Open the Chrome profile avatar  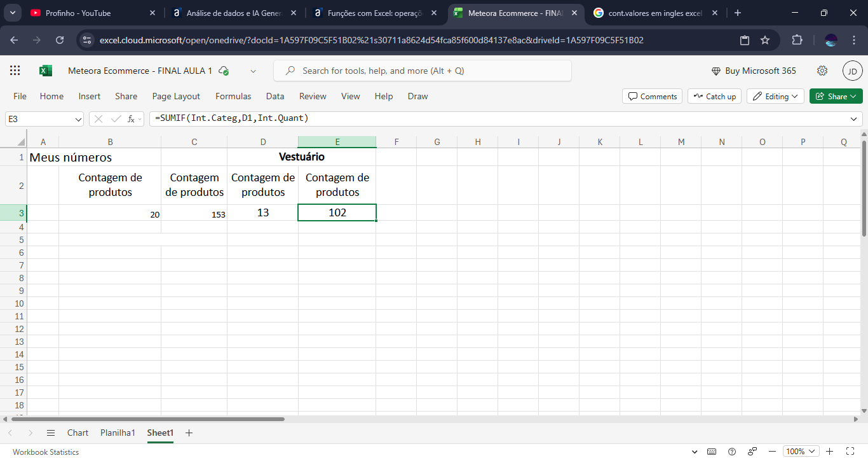pos(831,40)
